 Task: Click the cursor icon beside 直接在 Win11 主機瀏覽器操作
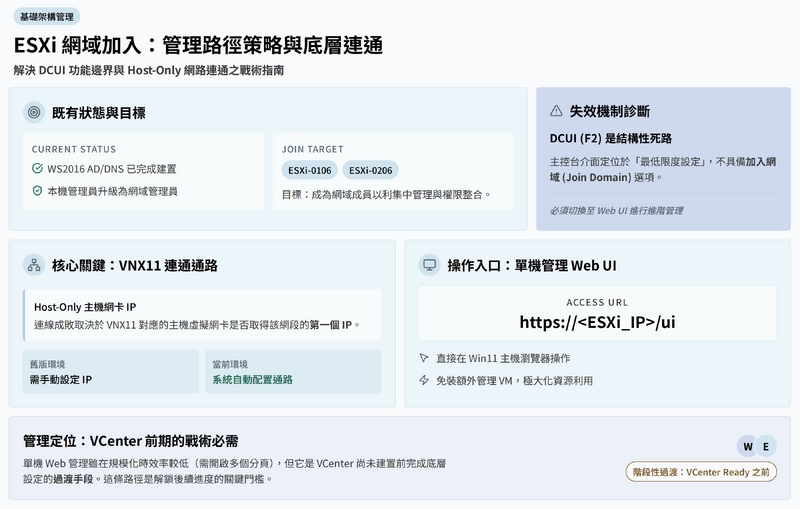424,358
